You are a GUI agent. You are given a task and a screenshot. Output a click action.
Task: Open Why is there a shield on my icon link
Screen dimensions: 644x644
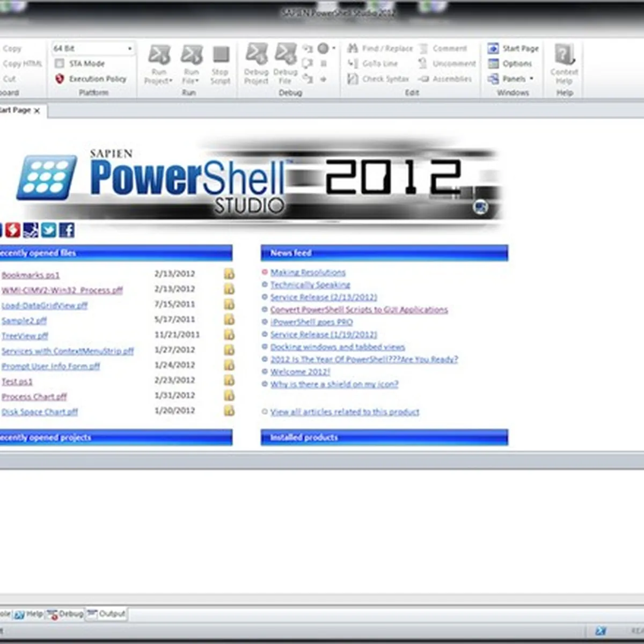pyautogui.click(x=334, y=384)
